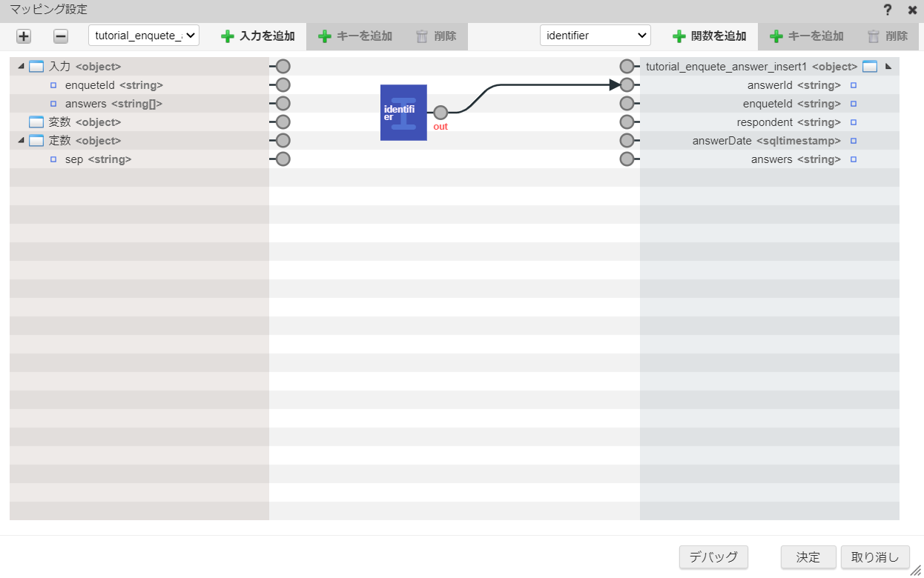The height and width of the screenshot is (578, 924).
Task: Click square icon beside answerId
Action: (854, 85)
